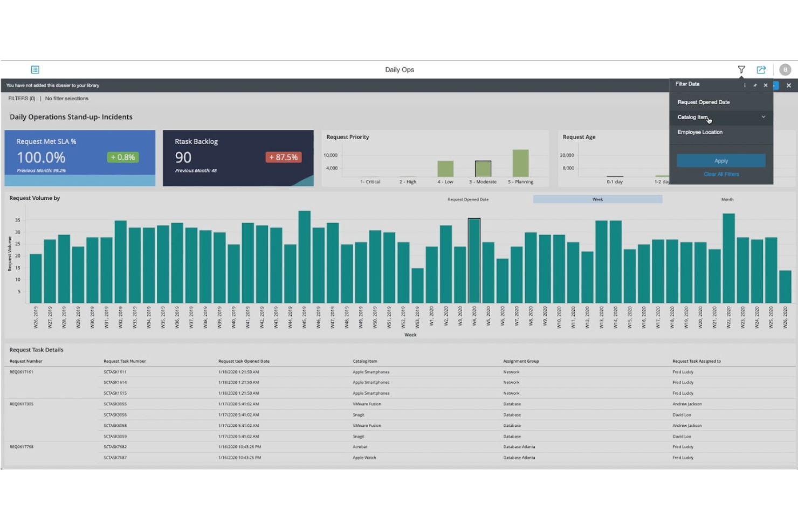Screen dimensions: 798x532
Task: Dismiss the dossier library notification bar
Action: (789, 85)
